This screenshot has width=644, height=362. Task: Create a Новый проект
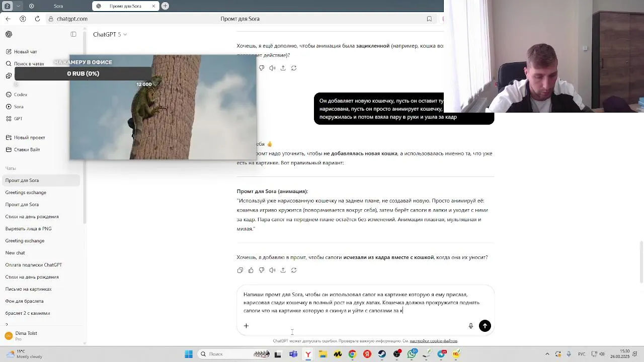[29, 138]
